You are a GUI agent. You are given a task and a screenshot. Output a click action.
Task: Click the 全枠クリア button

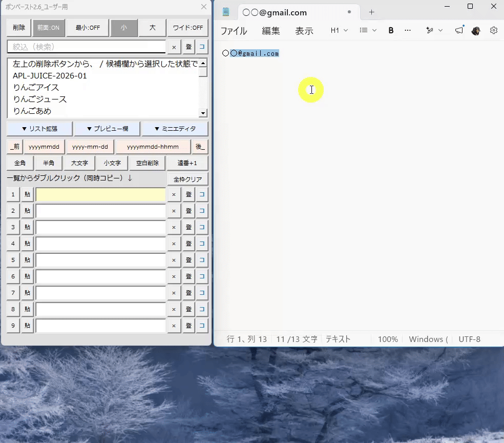(x=187, y=179)
